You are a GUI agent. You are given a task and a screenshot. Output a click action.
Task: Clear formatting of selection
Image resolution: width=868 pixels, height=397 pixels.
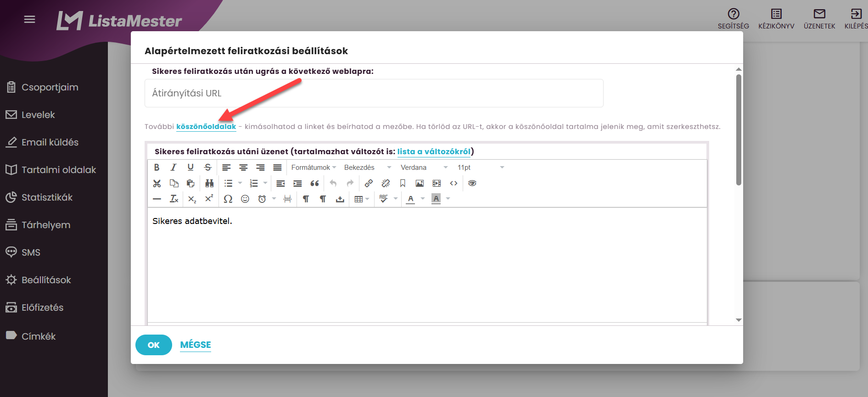click(x=174, y=199)
